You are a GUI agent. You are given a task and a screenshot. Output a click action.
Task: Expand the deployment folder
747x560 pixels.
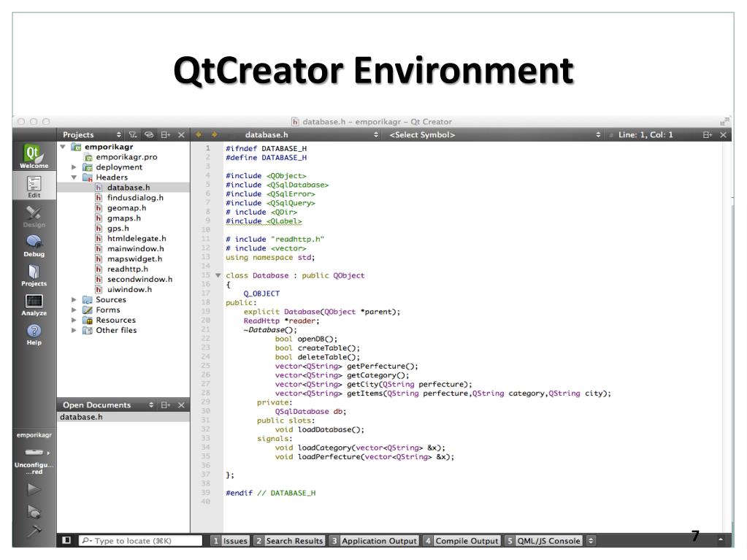click(x=74, y=167)
